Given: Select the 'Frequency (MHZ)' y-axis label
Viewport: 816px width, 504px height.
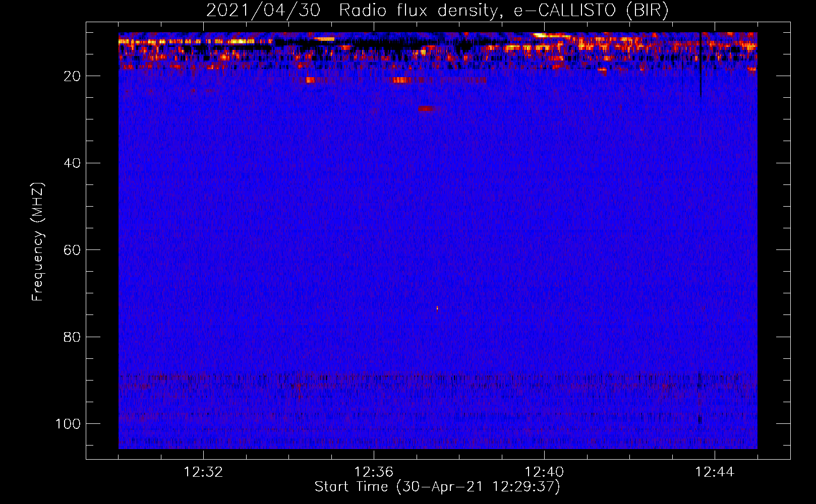Looking at the screenshot, I should pos(38,242).
